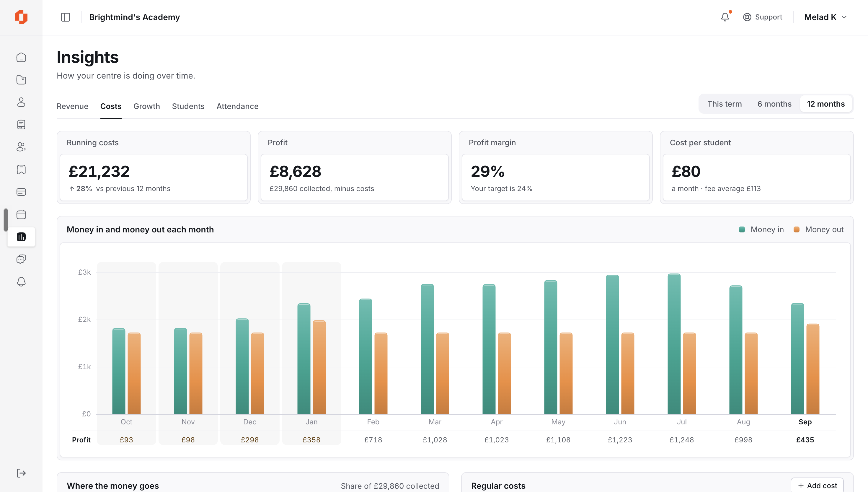Click the Jan money out bar
The image size is (868, 492).
(319, 367)
